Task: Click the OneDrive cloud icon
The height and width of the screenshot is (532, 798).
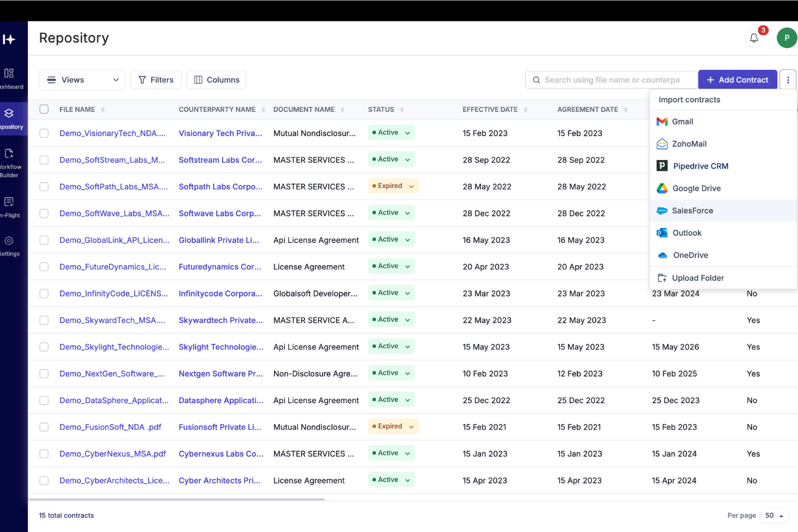Action: pyautogui.click(x=663, y=255)
